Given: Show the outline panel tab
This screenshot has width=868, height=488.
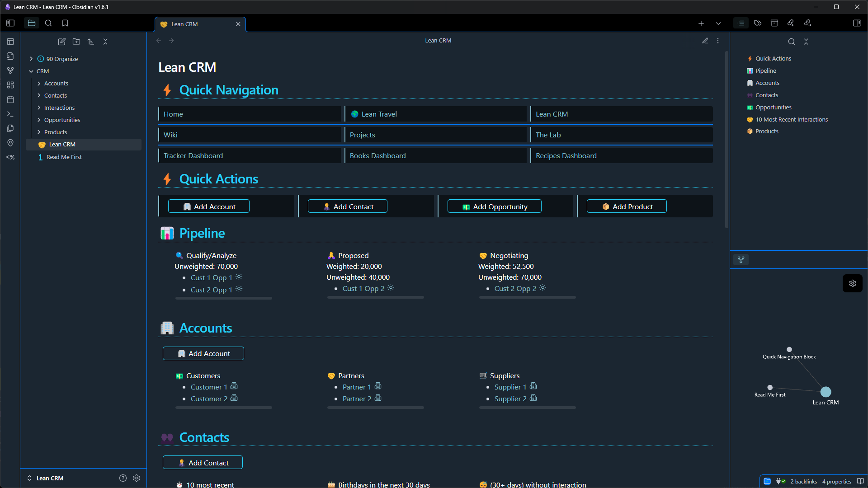Looking at the screenshot, I should pyautogui.click(x=741, y=23).
